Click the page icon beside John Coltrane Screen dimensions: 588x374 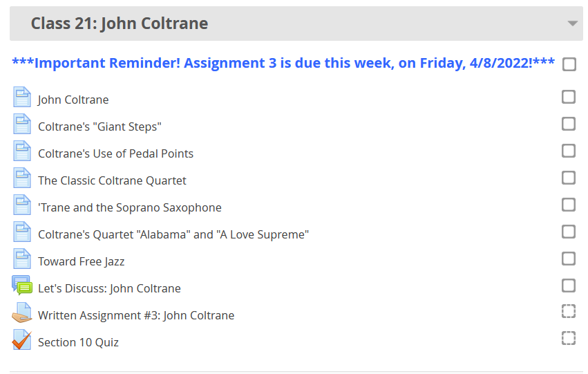[22, 97]
